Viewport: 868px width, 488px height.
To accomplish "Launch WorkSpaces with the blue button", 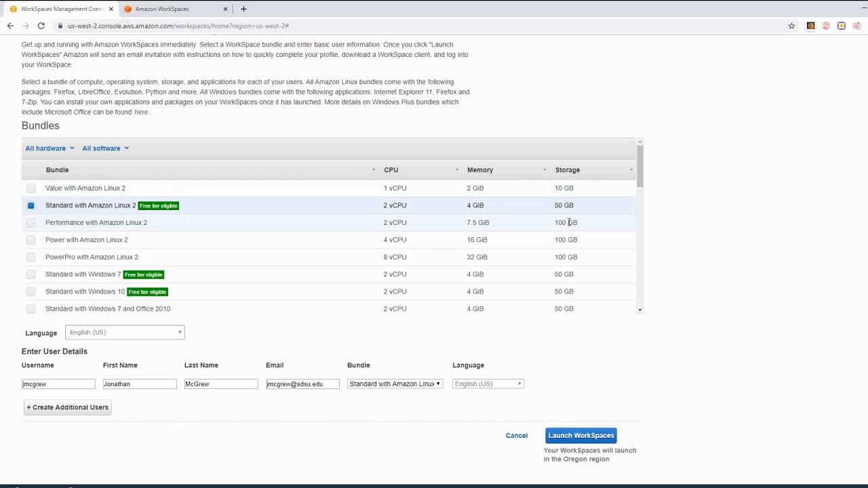I will click(581, 436).
